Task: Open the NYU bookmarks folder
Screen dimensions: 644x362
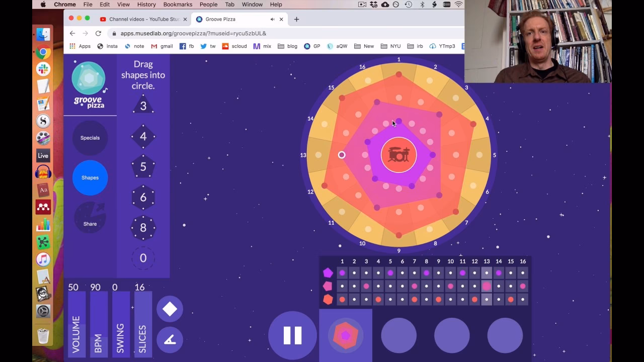Action: [x=391, y=46]
